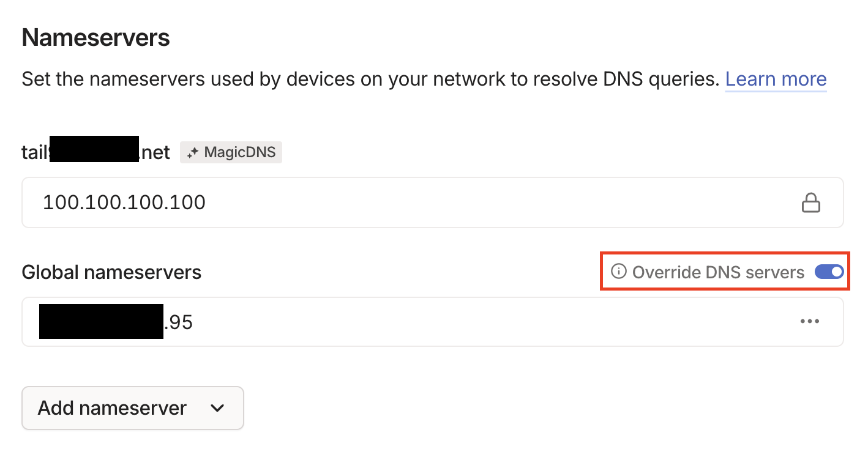Image resolution: width=868 pixels, height=449 pixels.
Task: Open the Learn more link
Action: click(776, 78)
